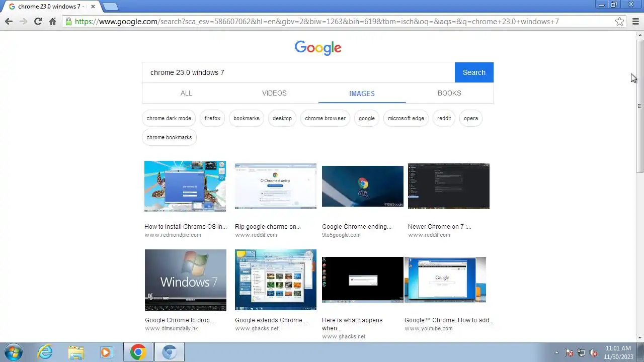Filter by 'firefox' suggestion chip

212,118
